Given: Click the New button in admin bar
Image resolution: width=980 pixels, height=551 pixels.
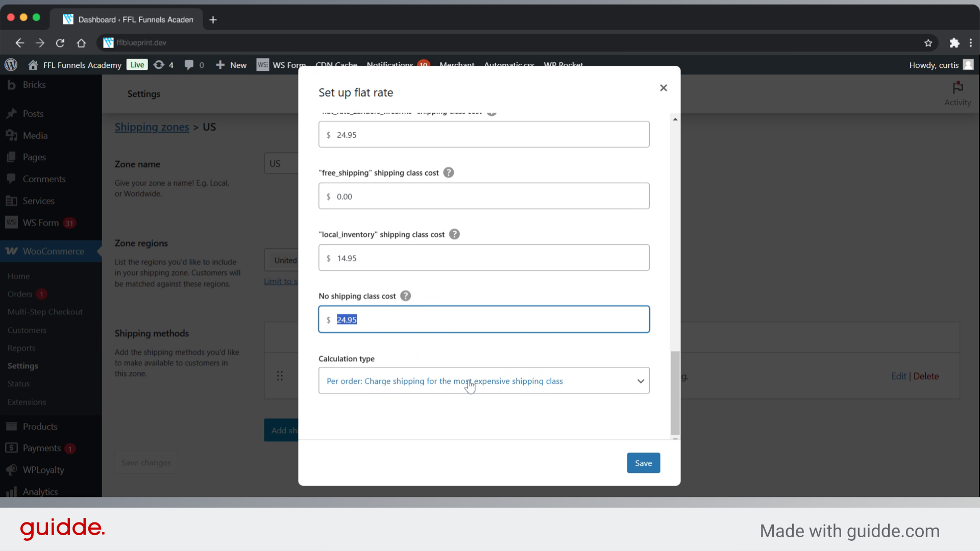Looking at the screenshot, I should tap(231, 65).
